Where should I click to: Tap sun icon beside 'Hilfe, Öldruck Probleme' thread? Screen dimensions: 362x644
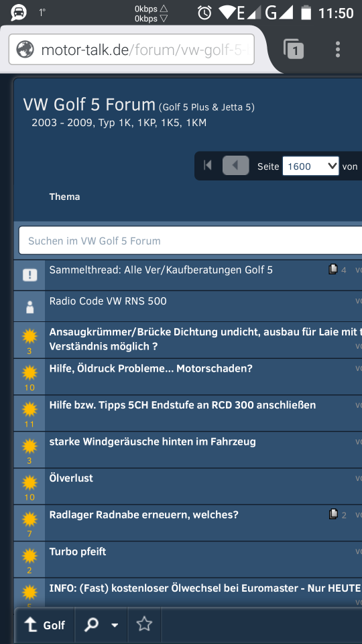pyautogui.click(x=29, y=373)
